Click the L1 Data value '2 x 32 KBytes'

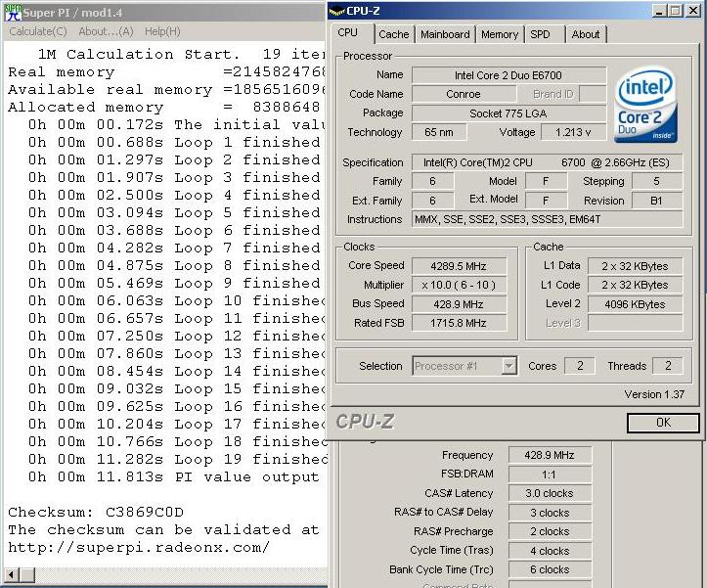tap(635, 266)
